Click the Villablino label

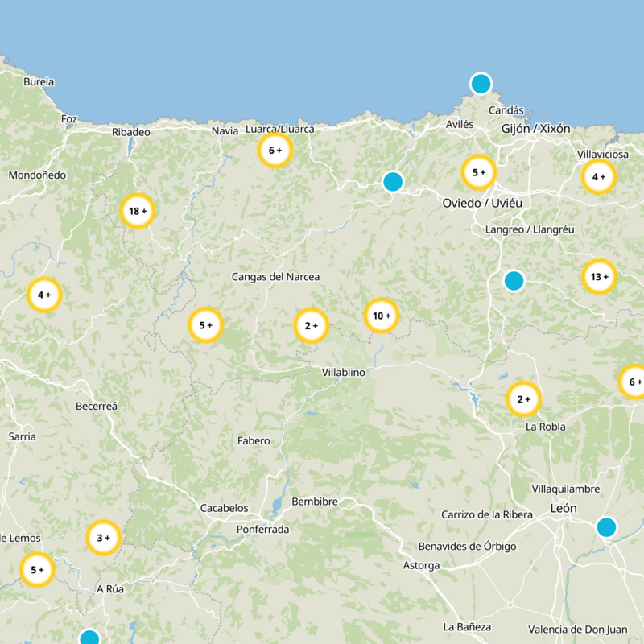[x=344, y=372]
